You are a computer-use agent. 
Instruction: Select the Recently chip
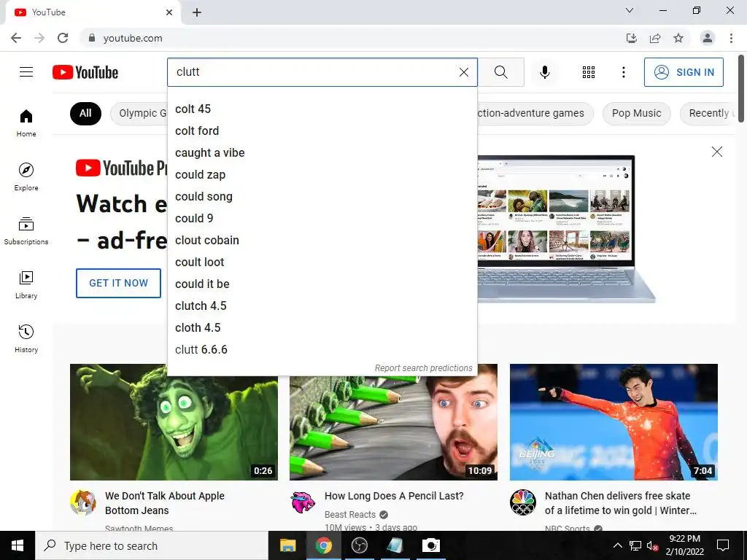[x=709, y=113]
